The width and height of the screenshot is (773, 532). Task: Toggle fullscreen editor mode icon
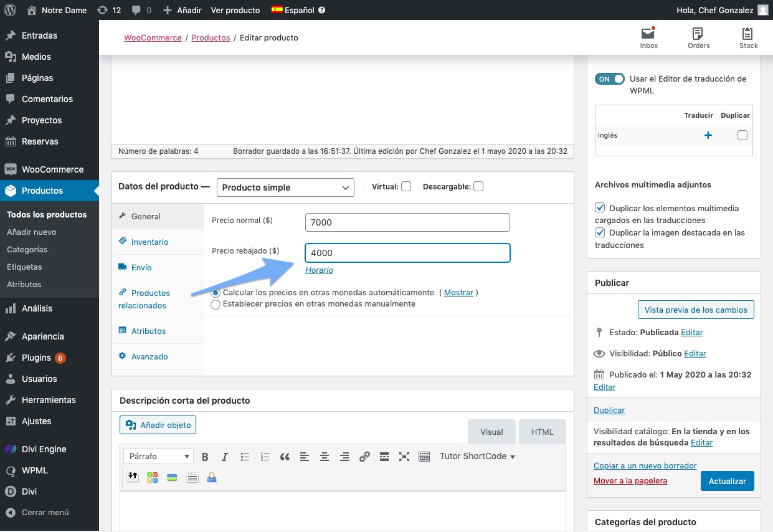coord(404,457)
